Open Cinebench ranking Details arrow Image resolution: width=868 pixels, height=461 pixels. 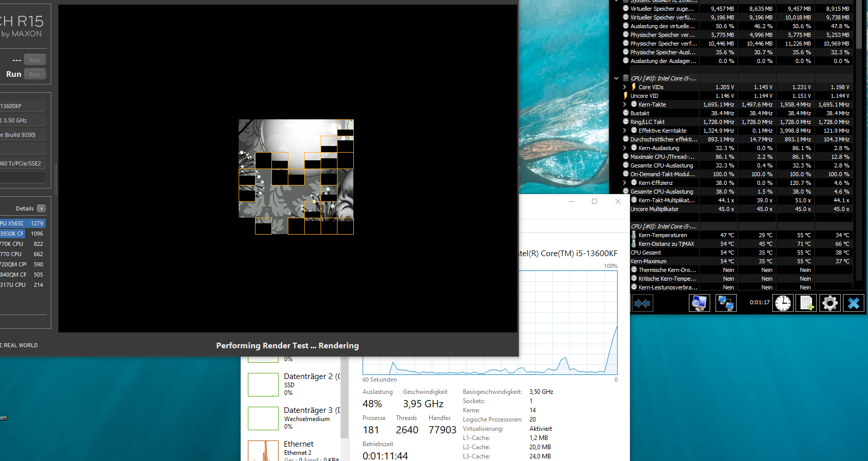pyautogui.click(x=41, y=208)
